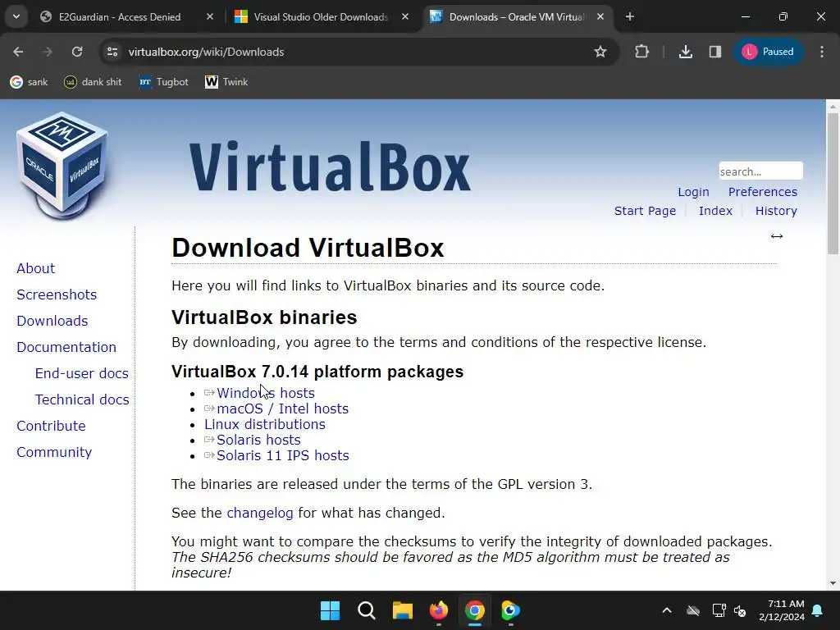Image resolution: width=840 pixels, height=630 pixels.
Task: Download the Windows hosts package
Action: 265,393
